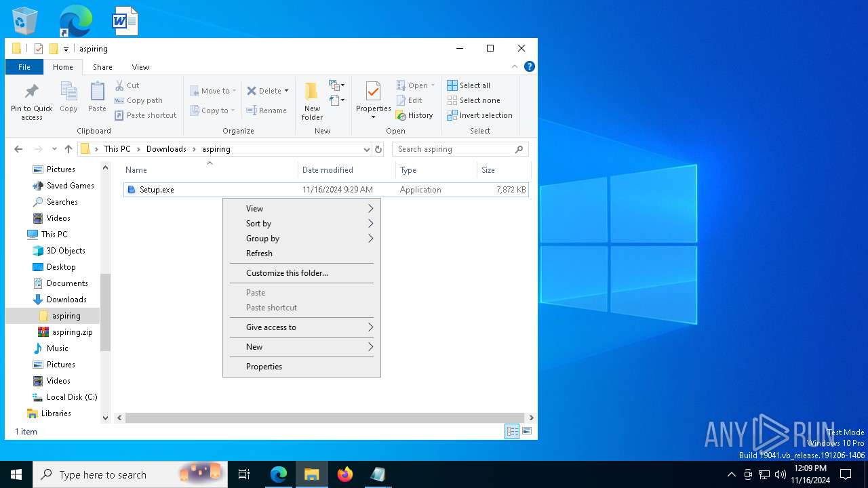Screen dimensions: 868x488
Task: Switch to Details view layout icon
Action: [512, 431]
